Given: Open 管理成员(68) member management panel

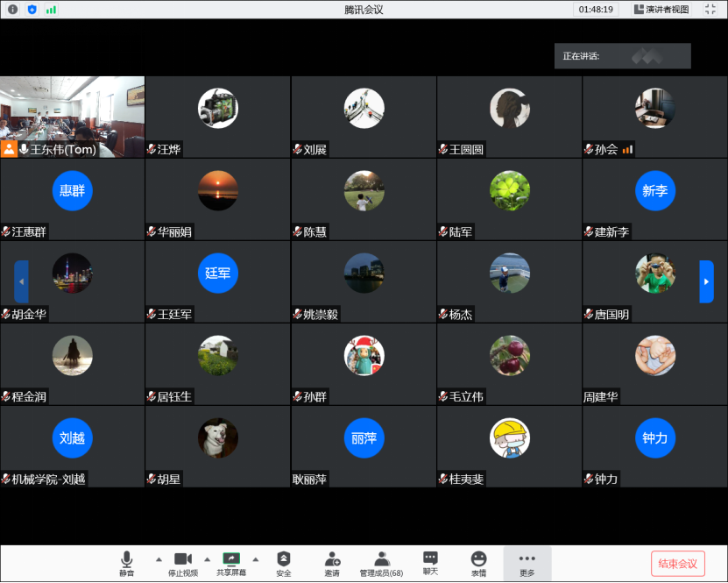Looking at the screenshot, I should [x=381, y=563].
